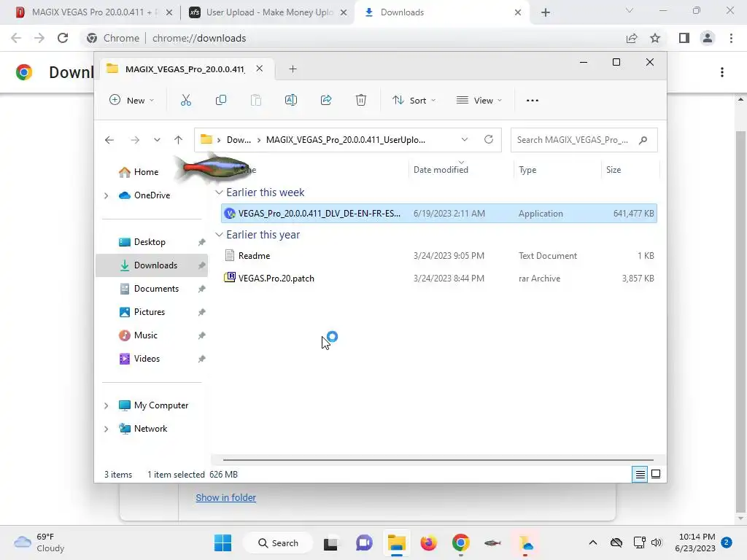Open recent locations dropdown chevron
747x560 pixels.
157,140
